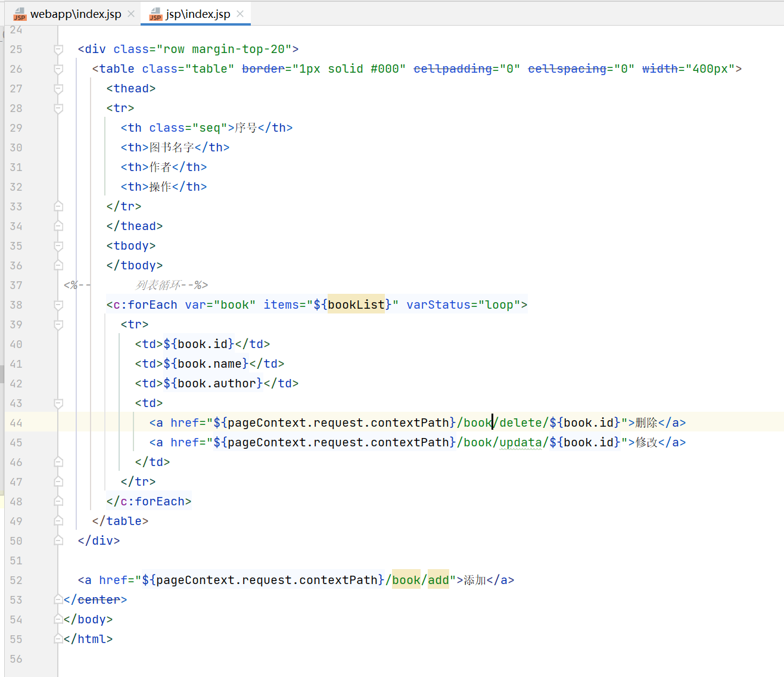Click the ${book.name} expression on line 41
The image size is (784, 677).
tap(206, 364)
